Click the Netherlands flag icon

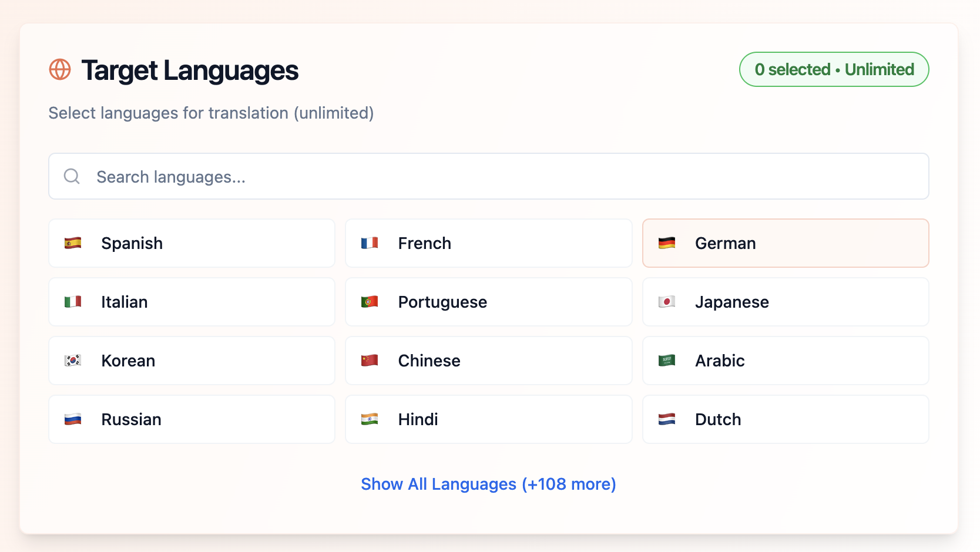[667, 419]
